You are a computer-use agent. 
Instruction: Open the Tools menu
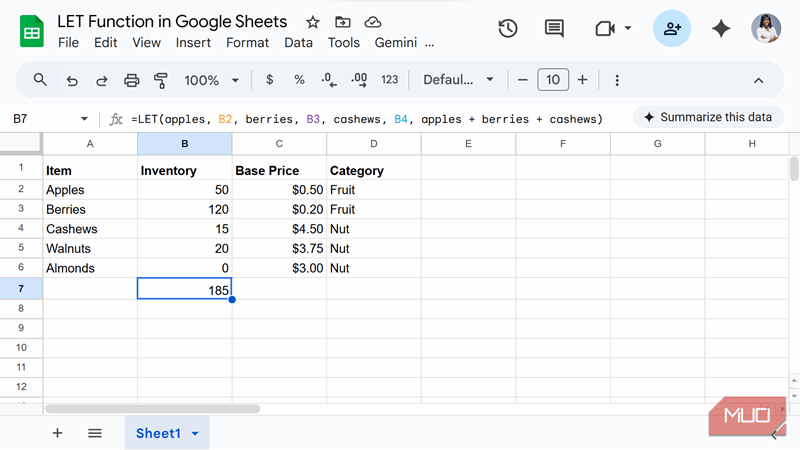pos(344,43)
